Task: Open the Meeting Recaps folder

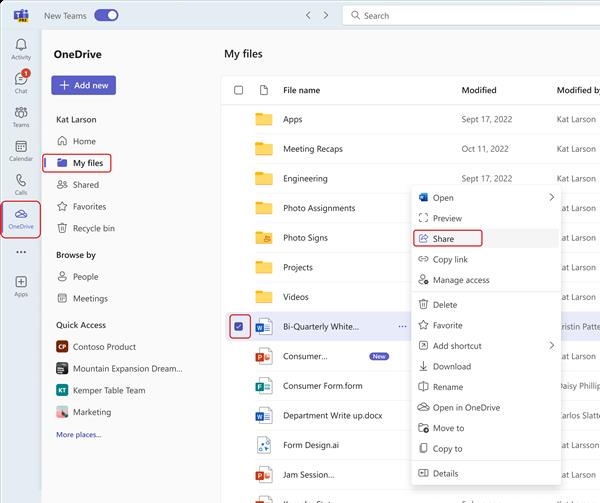Action: point(313,149)
